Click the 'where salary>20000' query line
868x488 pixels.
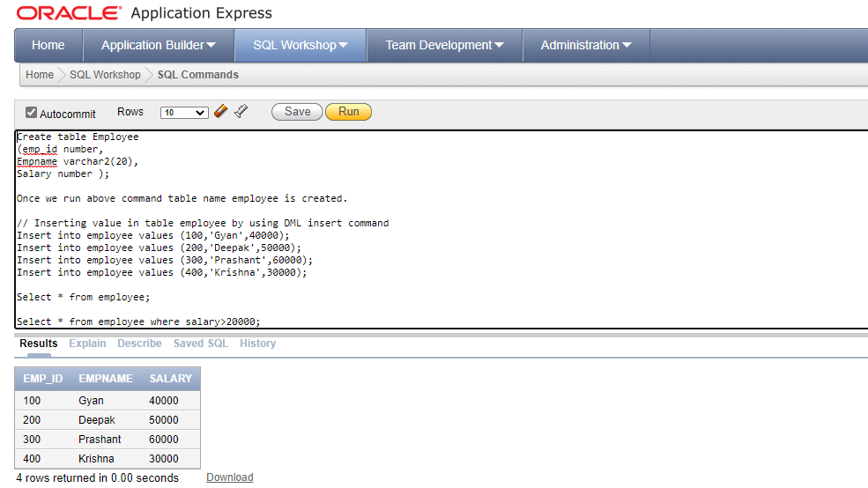[x=138, y=322]
